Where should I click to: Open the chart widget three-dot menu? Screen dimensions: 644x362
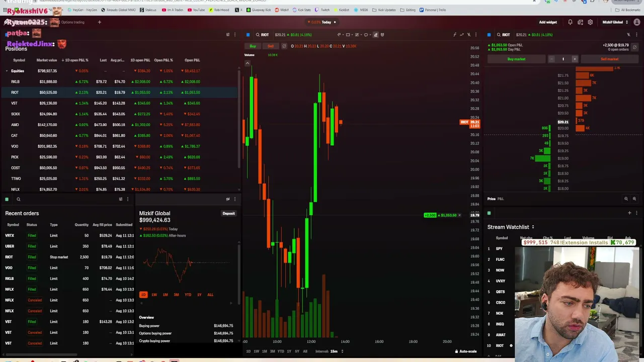pos(476,35)
